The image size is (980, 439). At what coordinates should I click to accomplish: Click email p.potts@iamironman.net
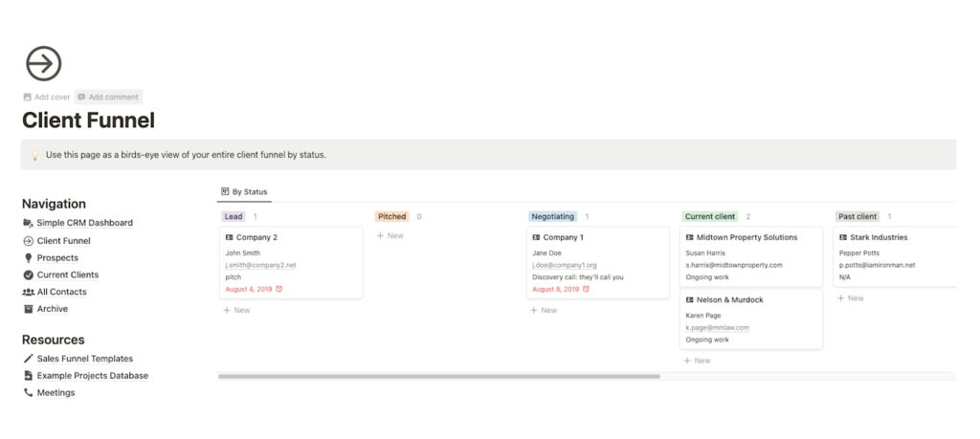[877, 265]
